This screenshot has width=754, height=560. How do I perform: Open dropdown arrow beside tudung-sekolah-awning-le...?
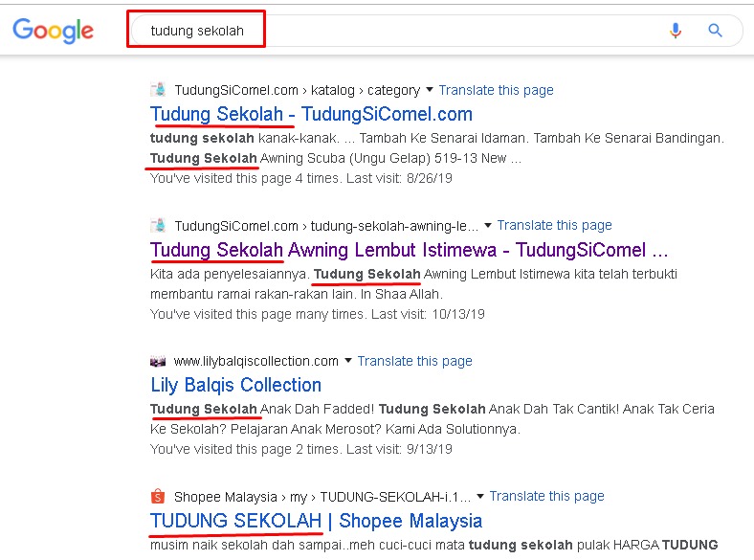click(x=488, y=225)
